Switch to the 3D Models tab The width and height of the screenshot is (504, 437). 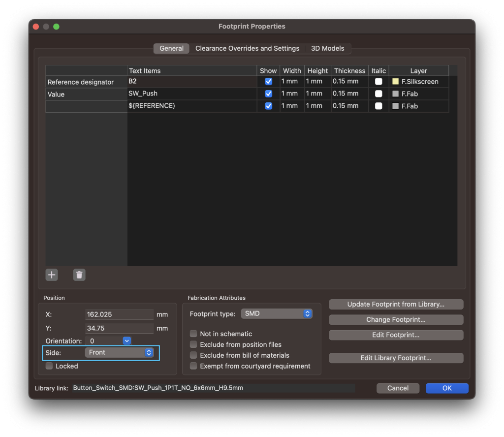pos(327,48)
